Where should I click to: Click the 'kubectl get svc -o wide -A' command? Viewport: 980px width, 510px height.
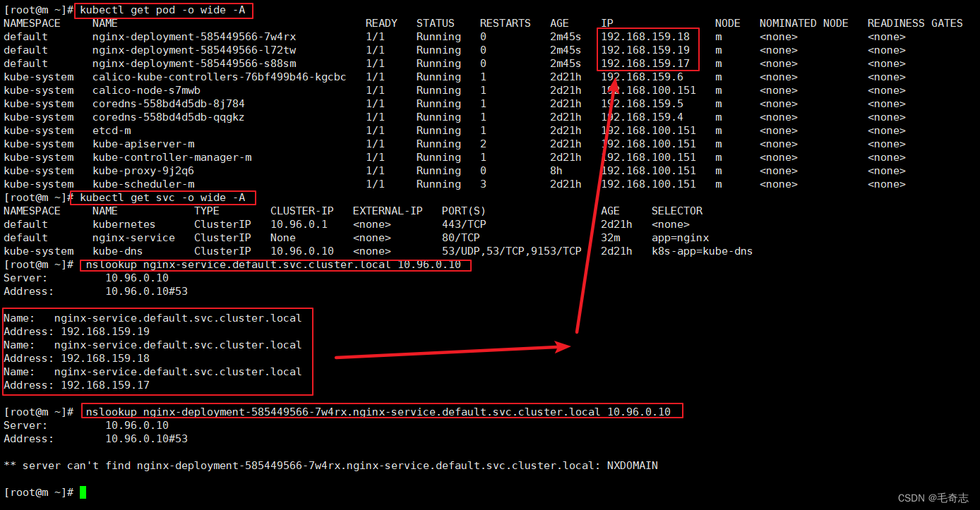[x=163, y=198]
